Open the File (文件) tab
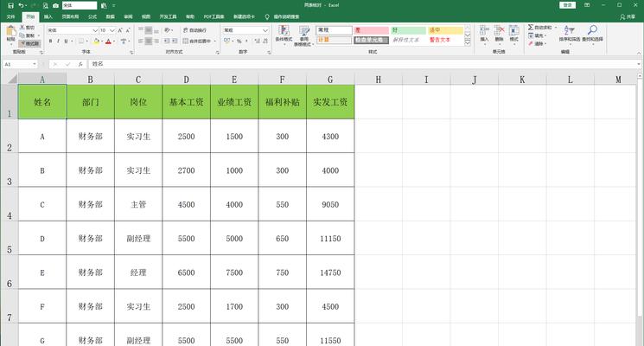The image size is (644, 346). click(x=11, y=16)
